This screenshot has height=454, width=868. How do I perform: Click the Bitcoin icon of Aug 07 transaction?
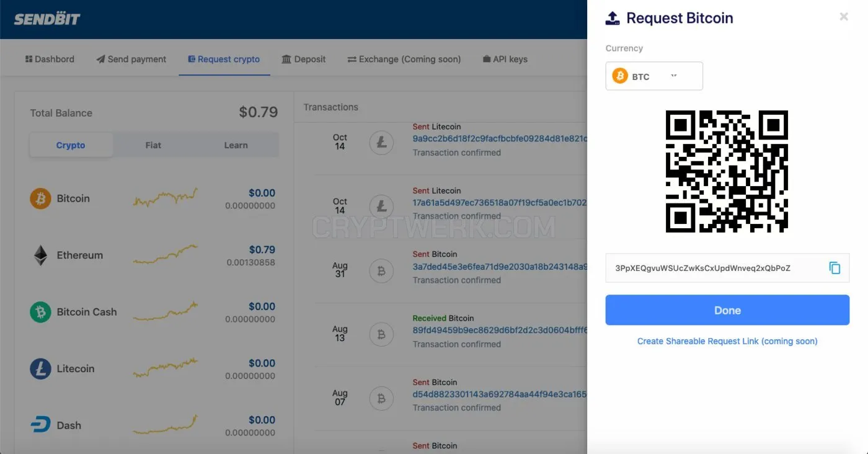(x=381, y=398)
